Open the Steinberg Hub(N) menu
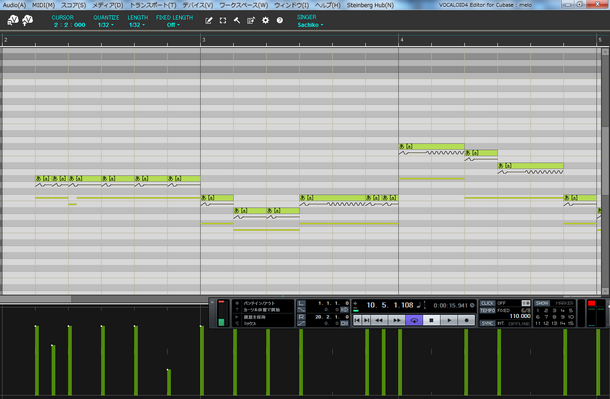 [x=370, y=5]
